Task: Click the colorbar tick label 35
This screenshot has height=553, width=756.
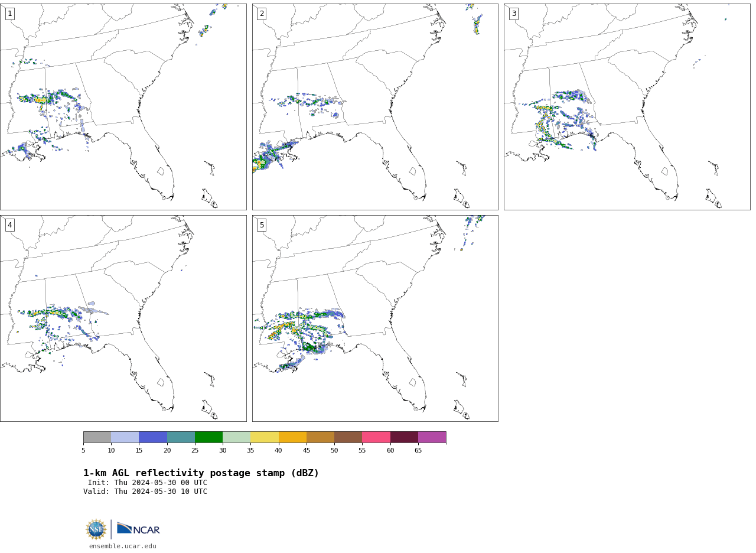Action: tap(250, 451)
